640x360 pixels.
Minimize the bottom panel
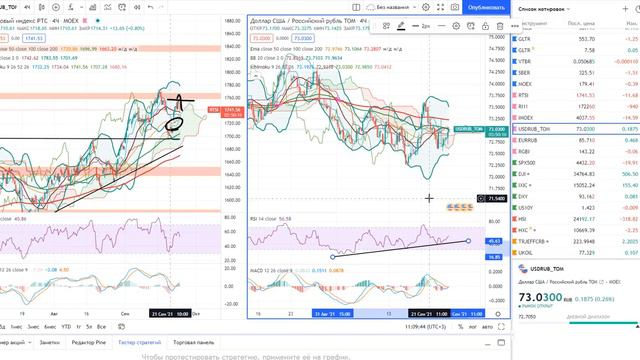pos(488,344)
